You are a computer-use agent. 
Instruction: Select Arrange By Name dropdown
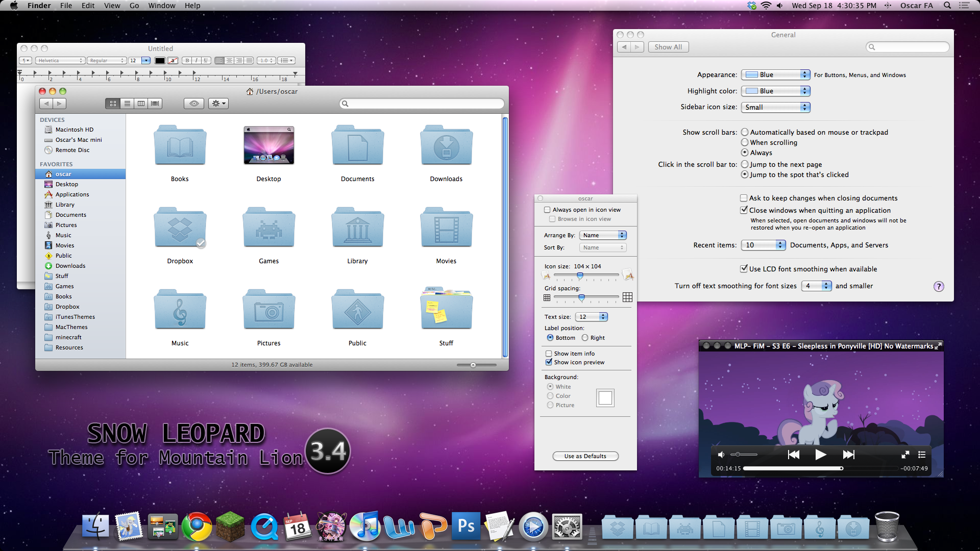(x=602, y=235)
